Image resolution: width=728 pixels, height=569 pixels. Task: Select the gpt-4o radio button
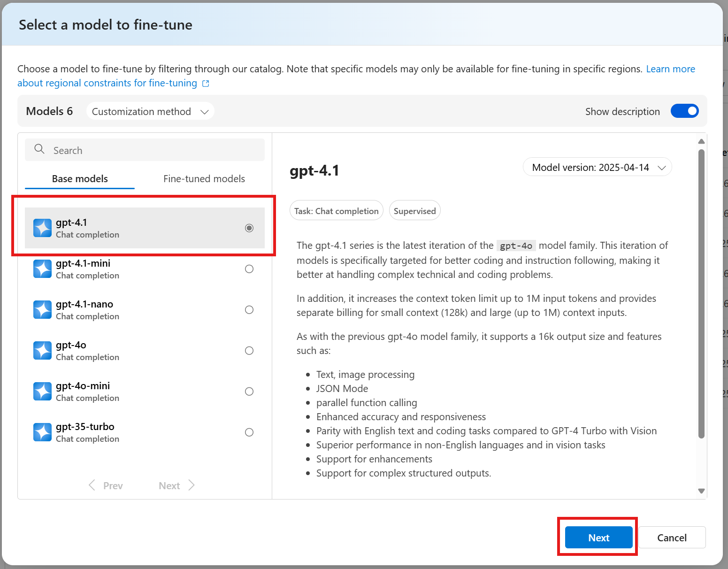(249, 350)
